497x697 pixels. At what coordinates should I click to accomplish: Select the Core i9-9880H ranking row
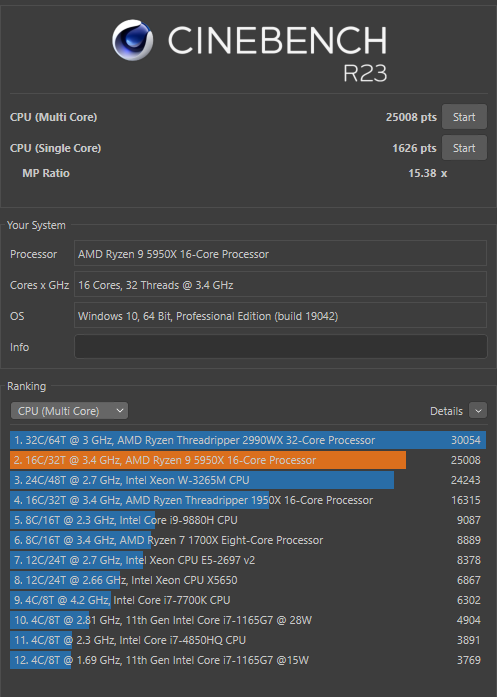pyautogui.click(x=248, y=520)
